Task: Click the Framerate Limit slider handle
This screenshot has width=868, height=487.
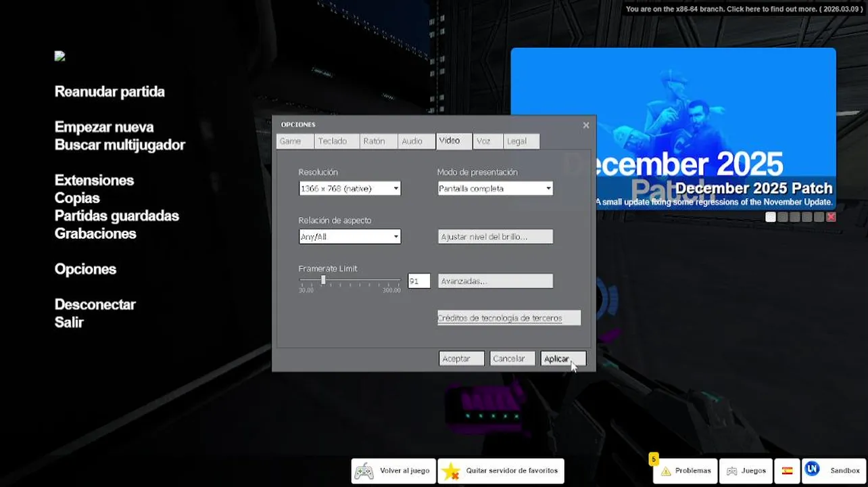Action: tap(323, 279)
